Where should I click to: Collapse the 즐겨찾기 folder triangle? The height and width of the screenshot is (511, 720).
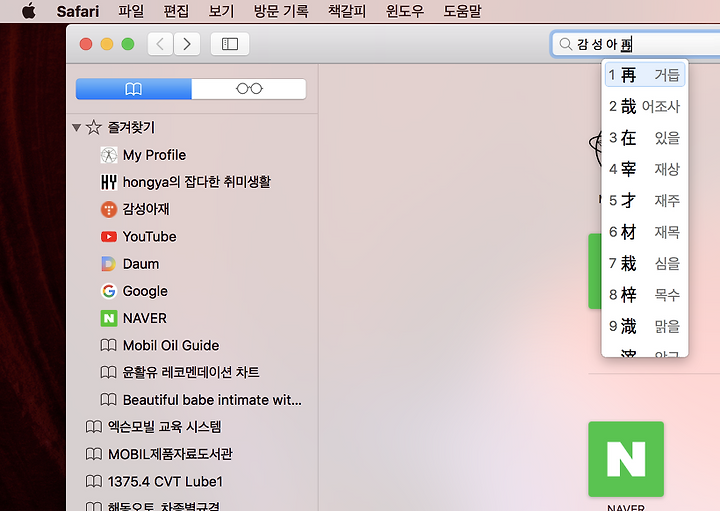pos(77,128)
